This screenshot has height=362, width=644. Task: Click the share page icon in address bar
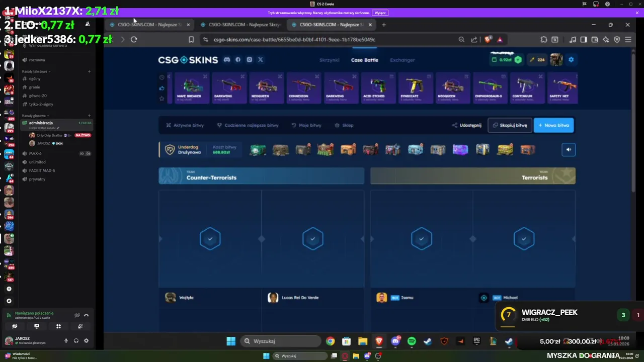474,39
